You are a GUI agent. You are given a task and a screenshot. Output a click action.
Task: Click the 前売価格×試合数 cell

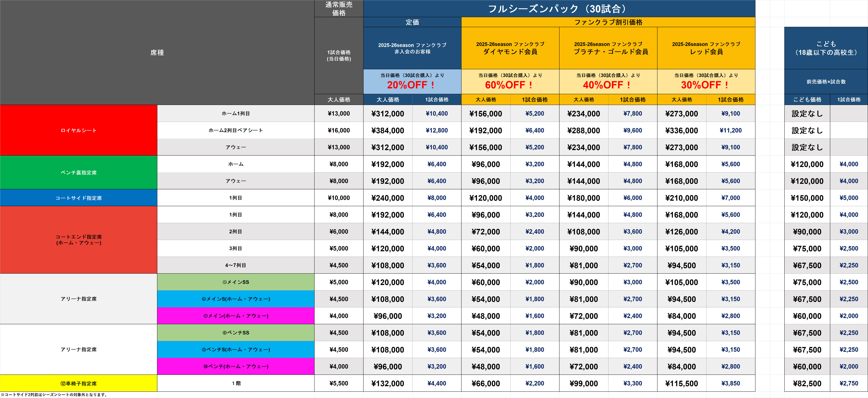click(826, 82)
